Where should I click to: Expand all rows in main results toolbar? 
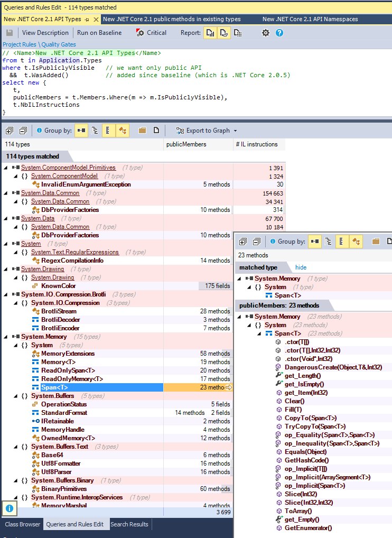point(9,131)
